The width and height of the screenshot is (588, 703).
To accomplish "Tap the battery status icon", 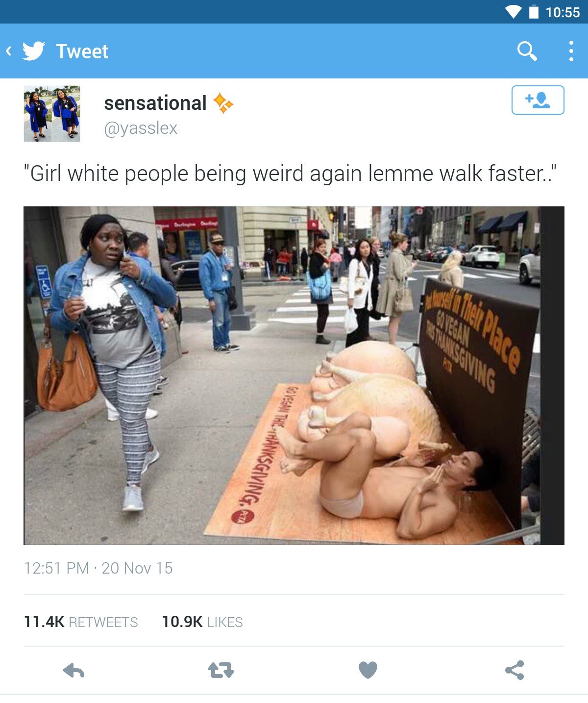I will 534,12.
